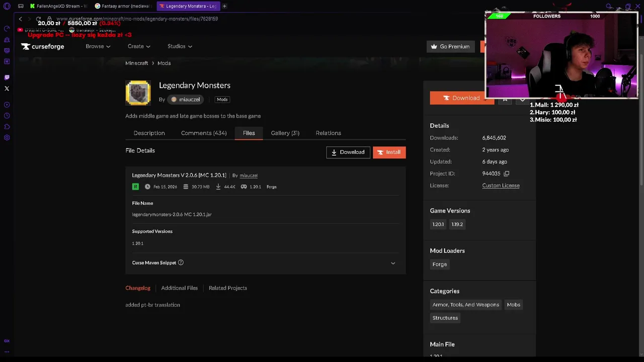Follow the Minecraft breadcrumb link
Screen dimensions: 644x362
point(136,63)
